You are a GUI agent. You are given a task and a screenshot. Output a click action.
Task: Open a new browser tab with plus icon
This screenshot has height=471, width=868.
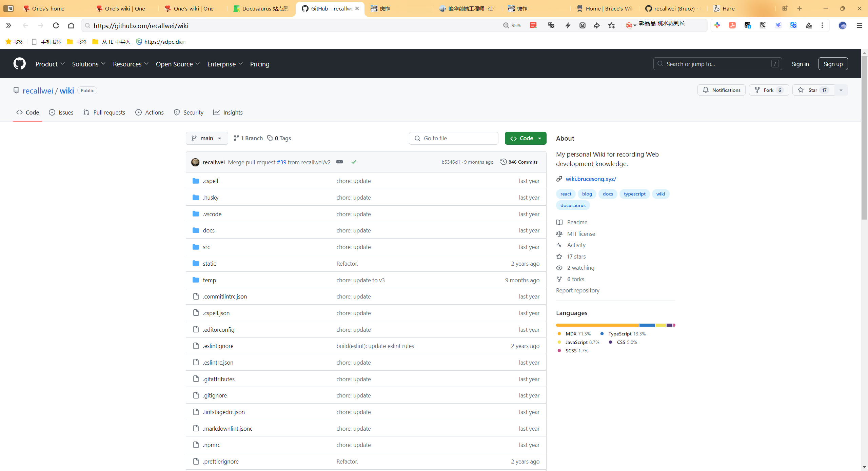coord(800,8)
